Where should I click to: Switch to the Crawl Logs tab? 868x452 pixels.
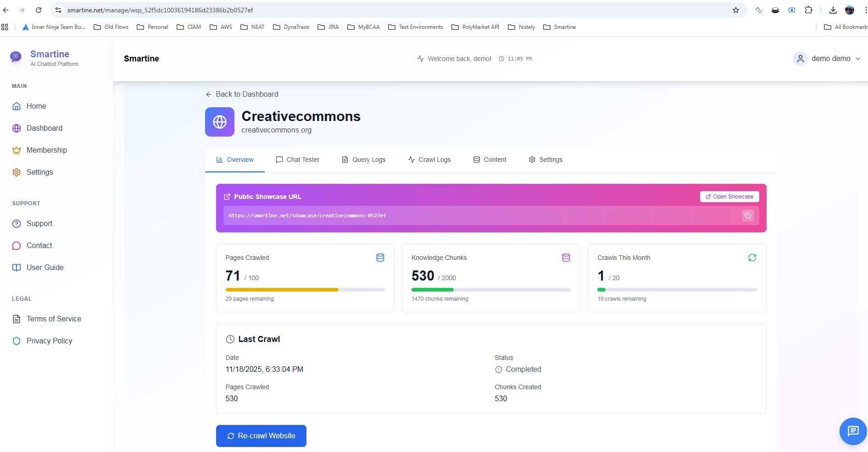click(429, 160)
